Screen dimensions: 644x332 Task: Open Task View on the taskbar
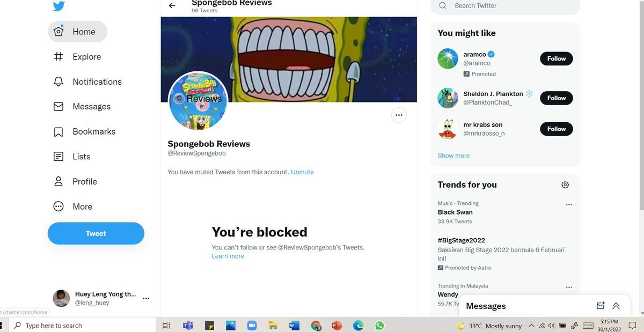[166, 326]
